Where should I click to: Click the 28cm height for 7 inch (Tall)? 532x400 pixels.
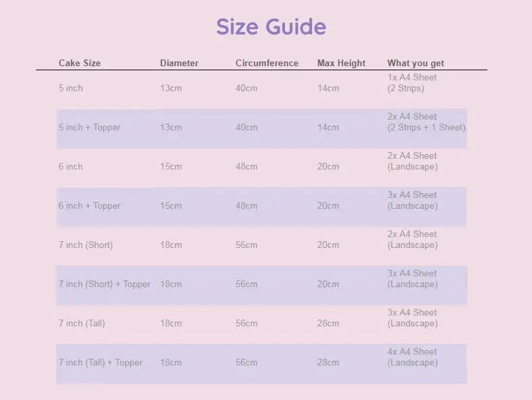328,324
